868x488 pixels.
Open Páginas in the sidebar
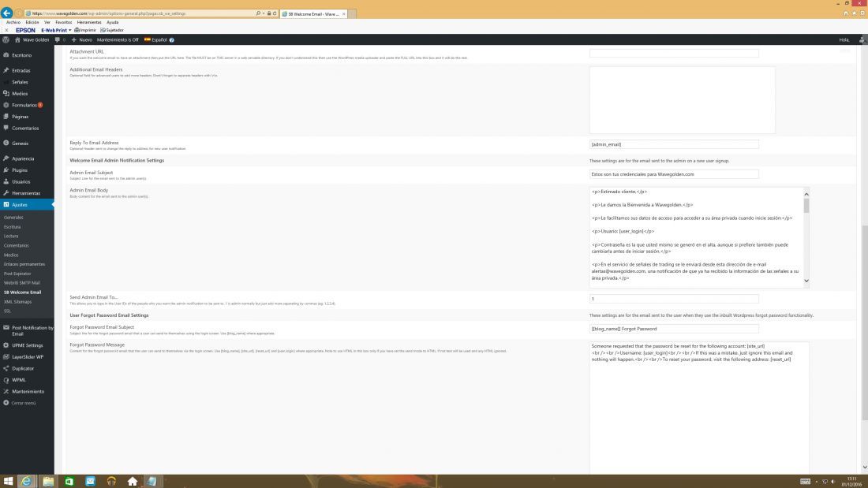[x=20, y=117]
